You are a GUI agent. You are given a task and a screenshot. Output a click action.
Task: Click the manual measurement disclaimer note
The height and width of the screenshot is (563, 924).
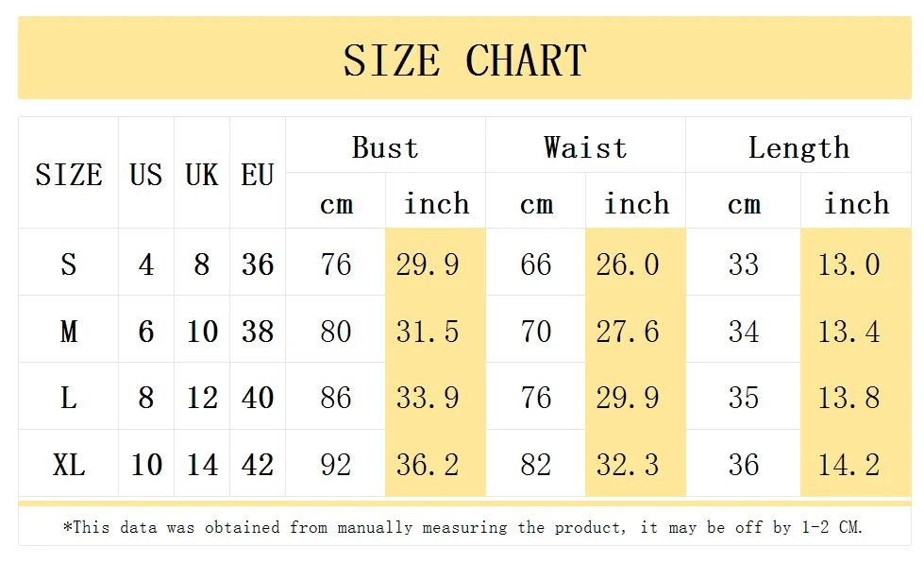[463, 526]
